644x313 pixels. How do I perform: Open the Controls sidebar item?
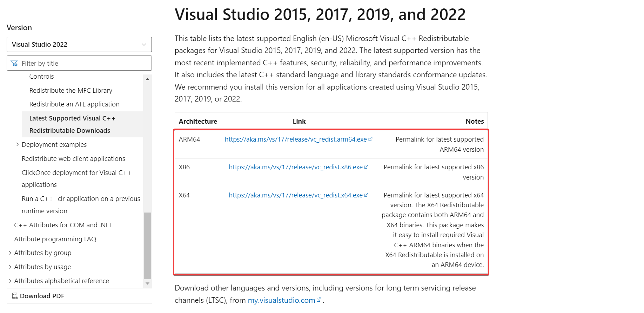41,77
